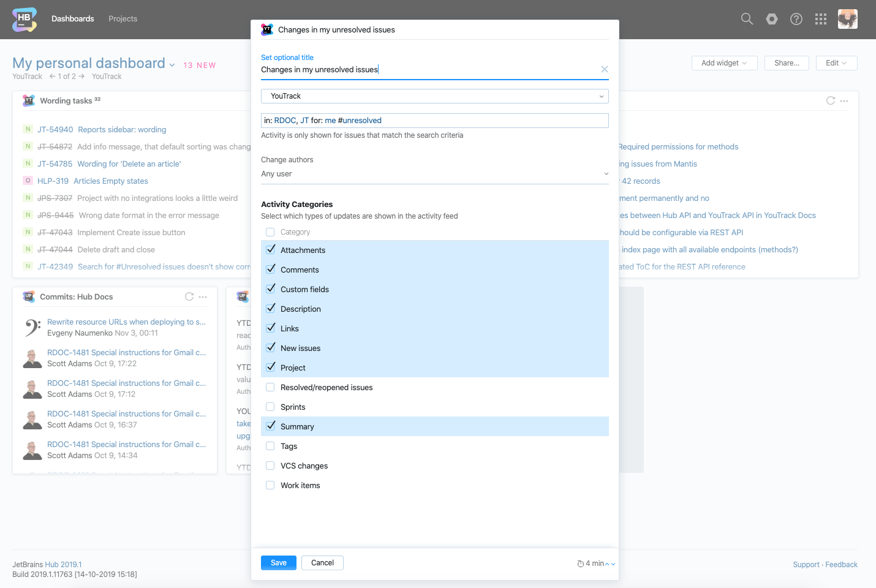Refresh the top-right background widget
This screenshot has height=588, width=876.
(831, 100)
